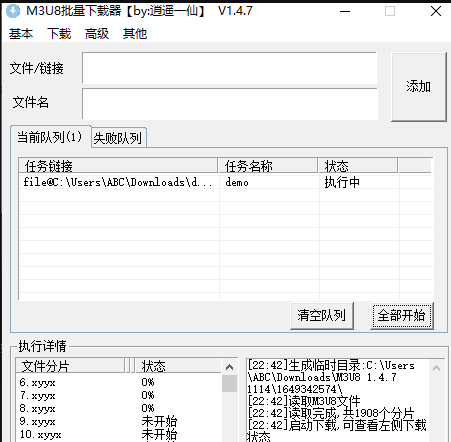
Task: Click the 添加 button
Action: 419,87
